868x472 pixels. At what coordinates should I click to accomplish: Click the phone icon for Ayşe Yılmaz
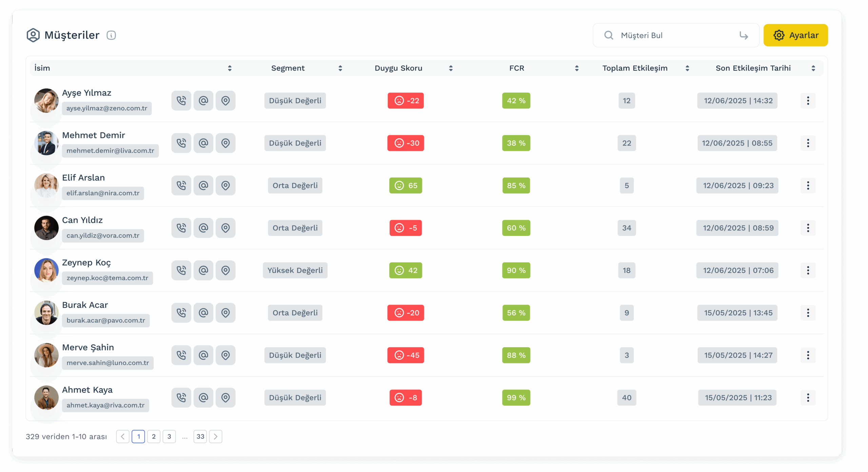pyautogui.click(x=181, y=100)
